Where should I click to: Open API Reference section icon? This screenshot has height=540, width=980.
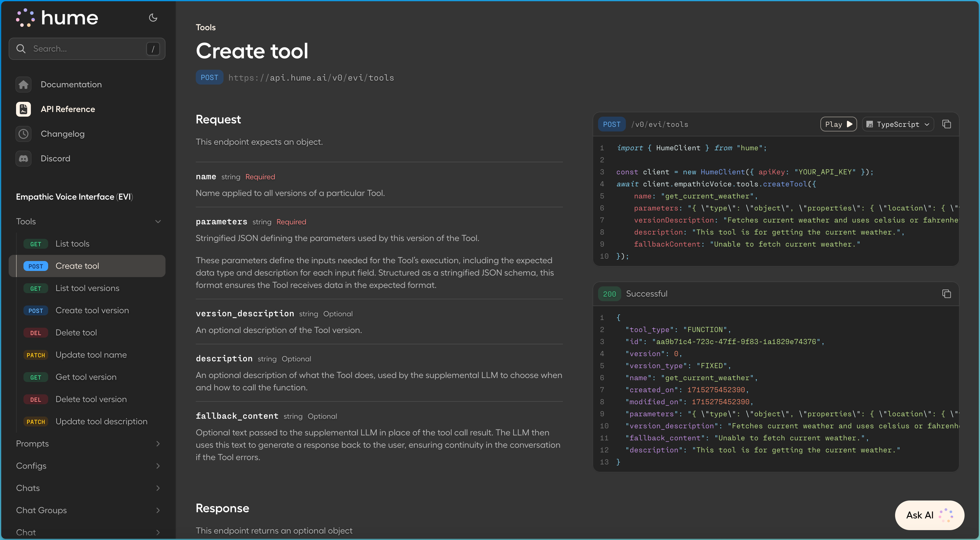click(23, 109)
